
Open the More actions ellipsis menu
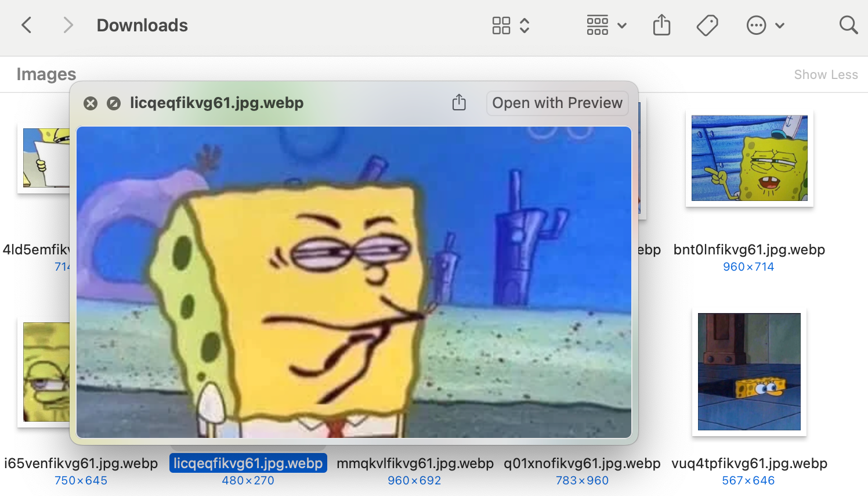757,25
